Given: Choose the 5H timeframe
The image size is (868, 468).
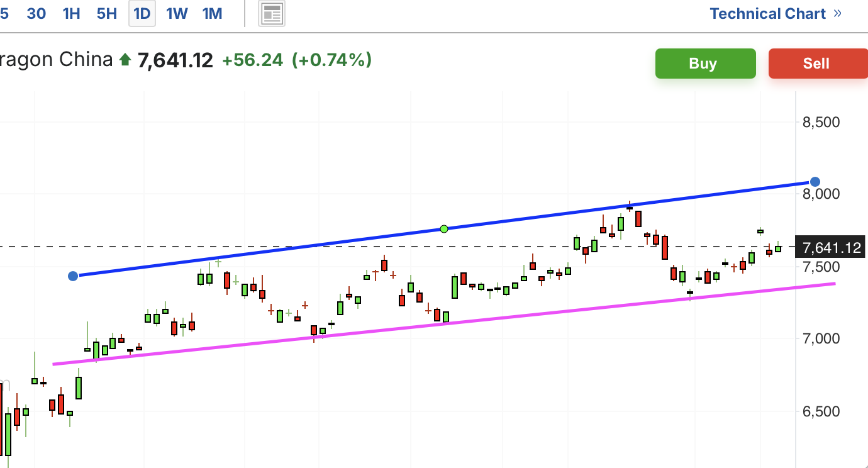Looking at the screenshot, I should (107, 14).
